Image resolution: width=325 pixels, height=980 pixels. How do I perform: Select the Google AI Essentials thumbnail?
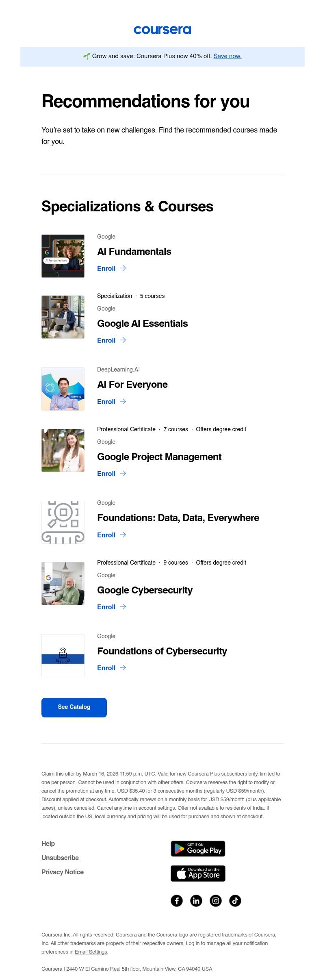(x=63, y=317)
